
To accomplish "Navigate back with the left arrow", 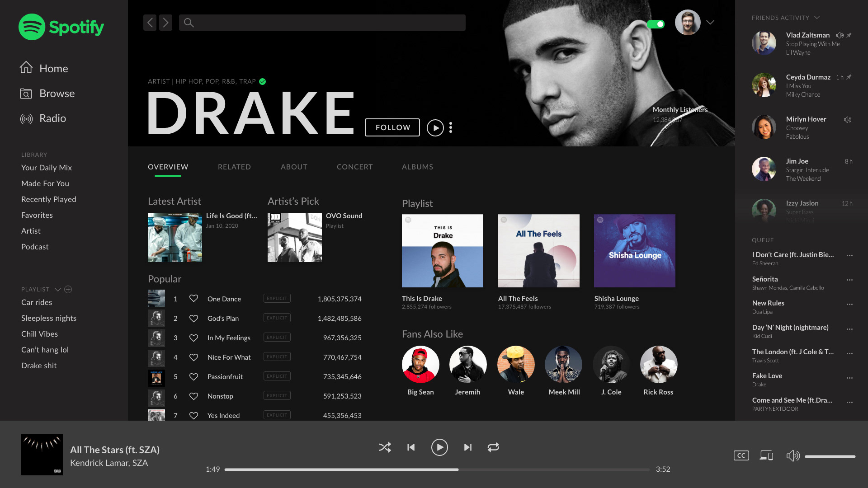I will (150, 23).
